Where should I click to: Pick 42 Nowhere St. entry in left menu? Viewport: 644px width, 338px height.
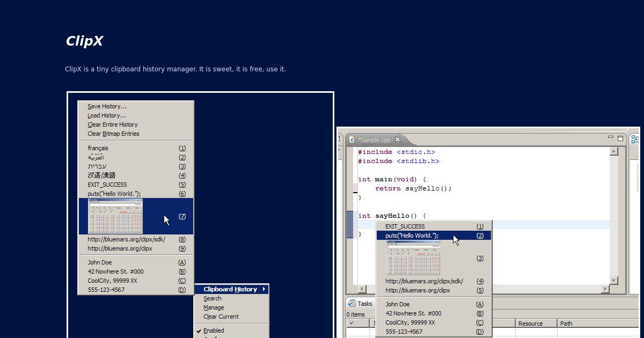136,271
